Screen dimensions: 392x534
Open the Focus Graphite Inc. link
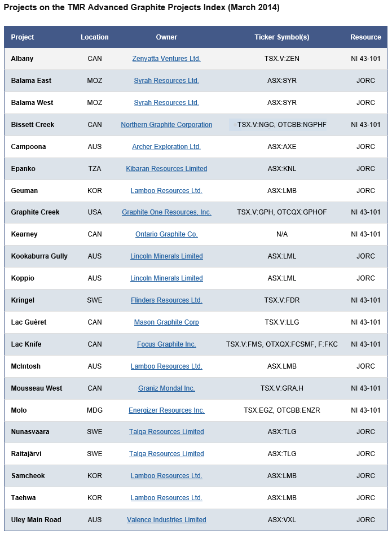[166, 344]
